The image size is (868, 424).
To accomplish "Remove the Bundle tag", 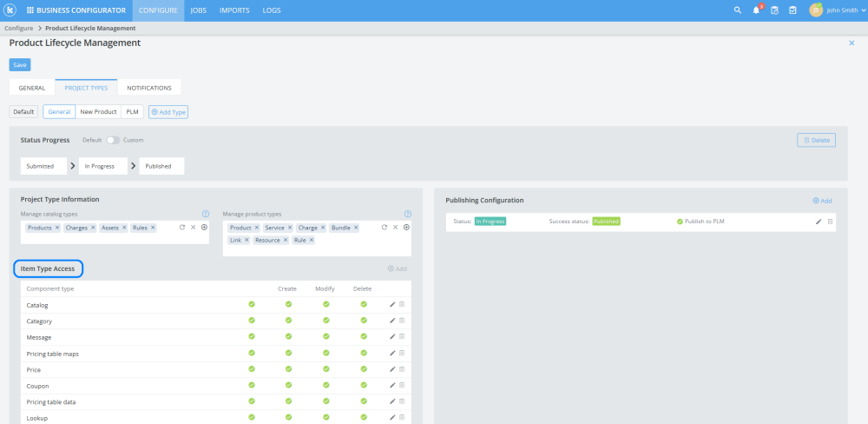I will [356, 228].
